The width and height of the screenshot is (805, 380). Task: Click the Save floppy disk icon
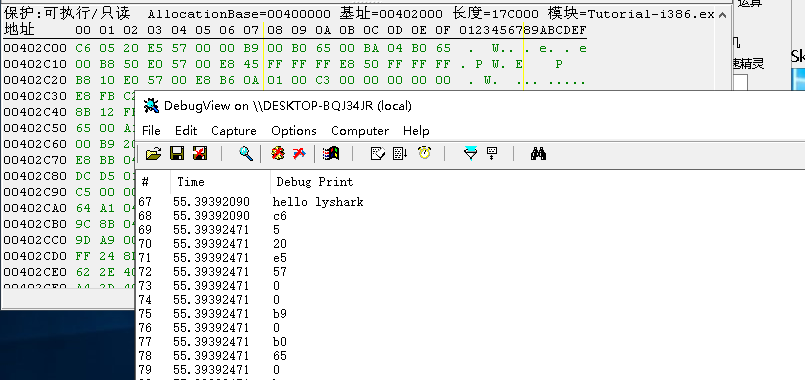177,154
